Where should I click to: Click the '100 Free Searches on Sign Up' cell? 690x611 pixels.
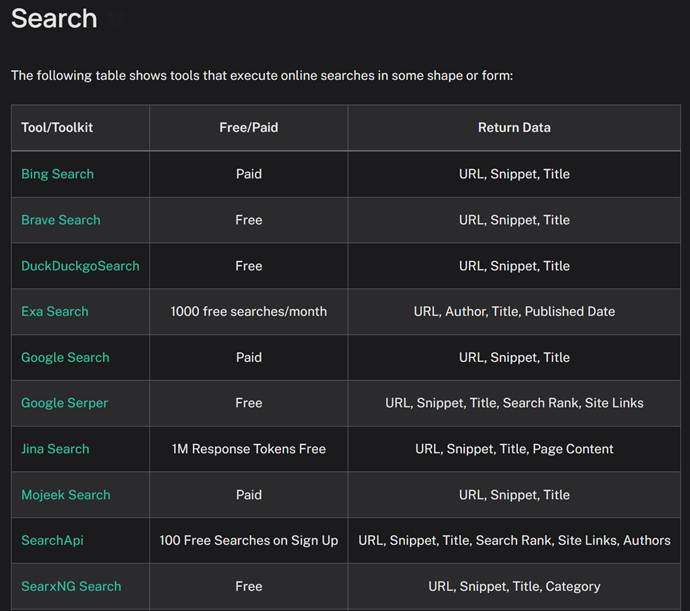[x=249, y=541]
